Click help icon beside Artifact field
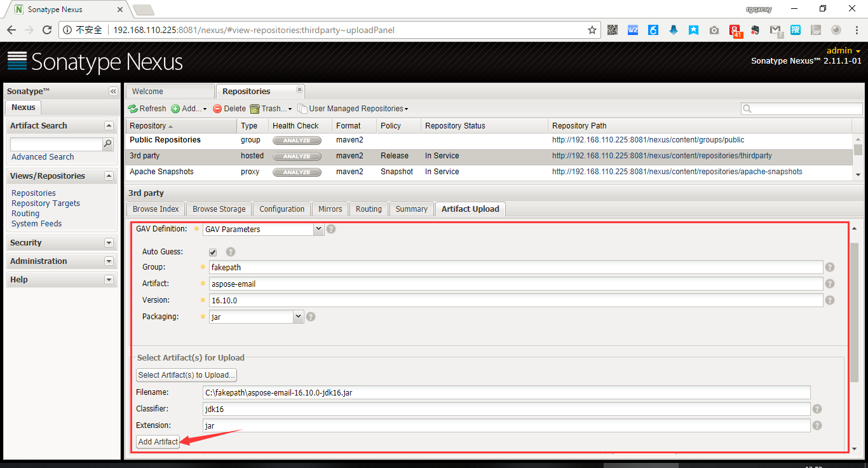This screenshot has width=868, height=468. point(830,284)
